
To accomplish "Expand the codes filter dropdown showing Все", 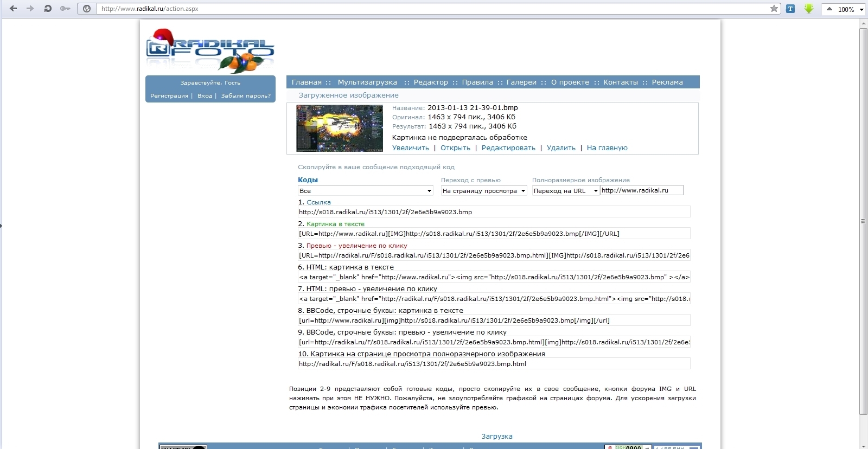I will tap(365, 191).
